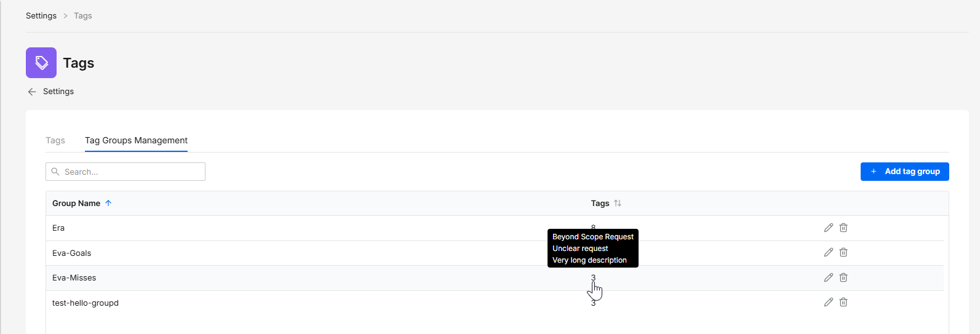Screen dimensions: 980x334
Task: Click the tag count for Eva-Misses
Action: (593, 277)
